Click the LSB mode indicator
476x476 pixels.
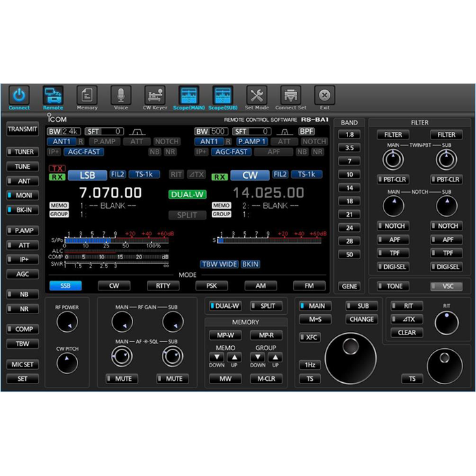pos(88,175)
